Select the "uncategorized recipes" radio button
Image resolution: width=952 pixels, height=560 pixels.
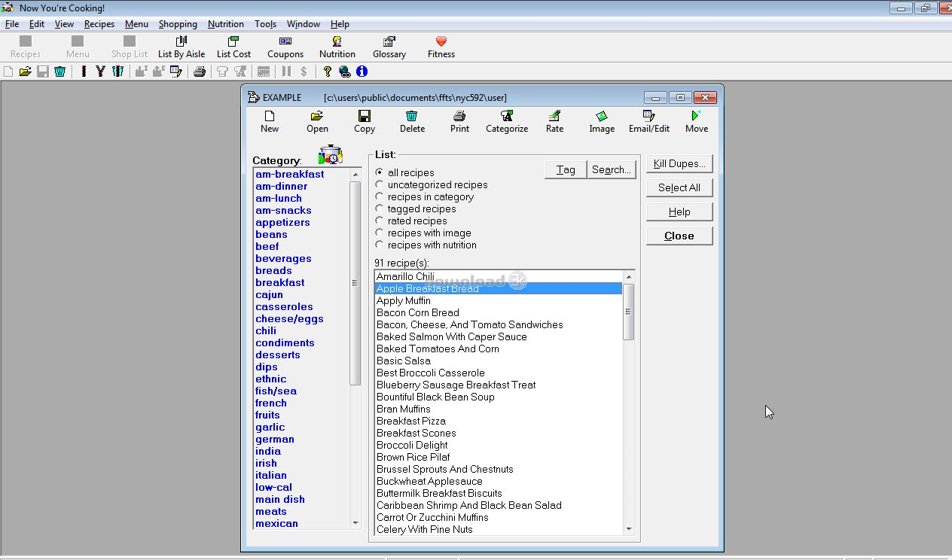coord(380,184)
